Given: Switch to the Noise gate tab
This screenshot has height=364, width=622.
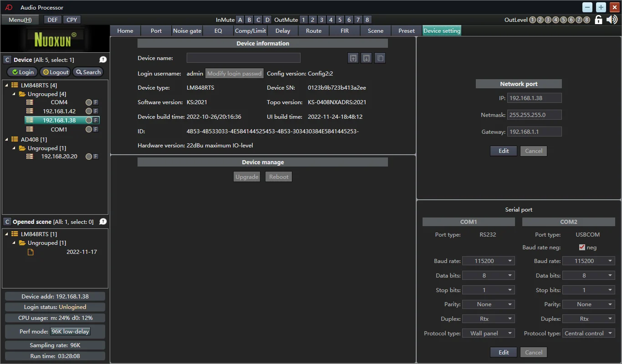Looking at the screenshot, I should coord(187,30).
